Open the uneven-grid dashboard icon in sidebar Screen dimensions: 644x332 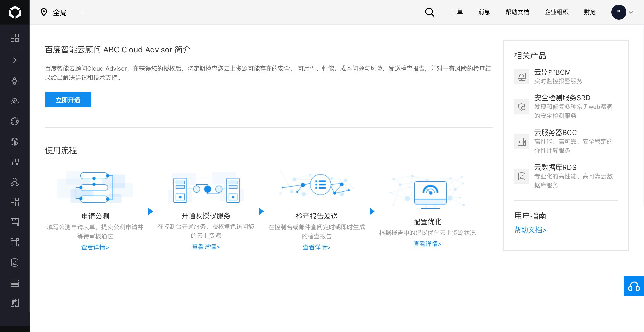pos(15,202)
